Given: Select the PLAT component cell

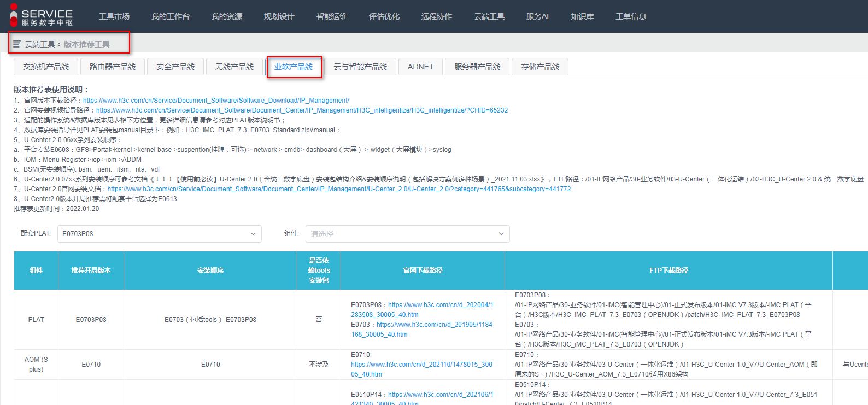Looking at the screenshot, I should (x=36, y=320).
